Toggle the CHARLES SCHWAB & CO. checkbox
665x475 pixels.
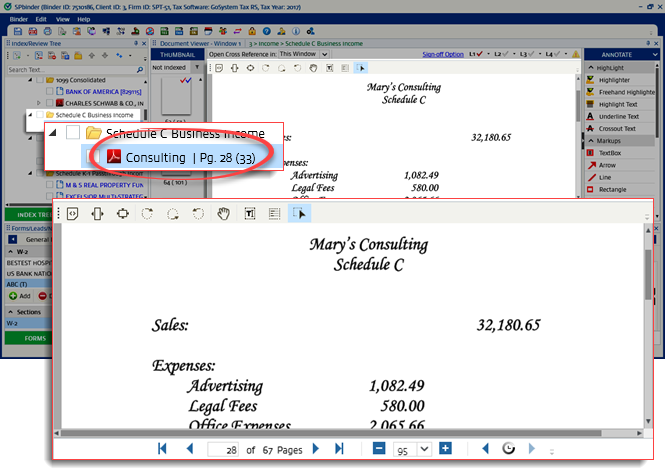tap(48, 103)
